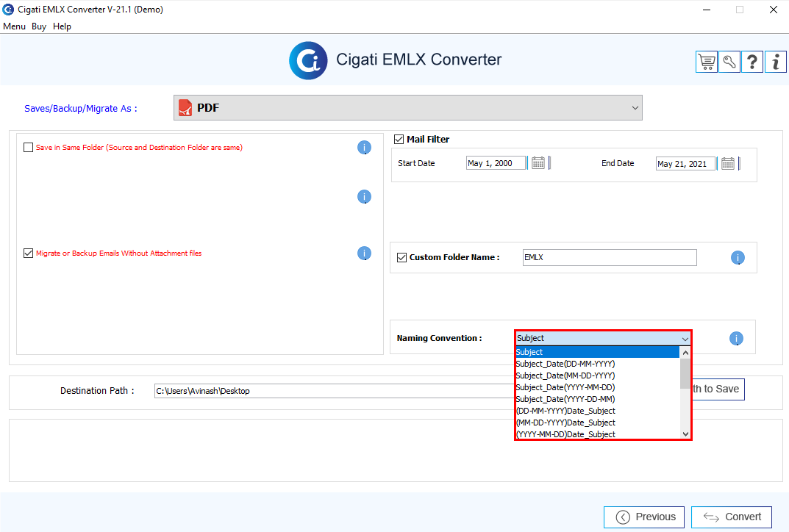Click the Start Date field
789x532 pixels.
pyautogui.click(x=496, y=163)
